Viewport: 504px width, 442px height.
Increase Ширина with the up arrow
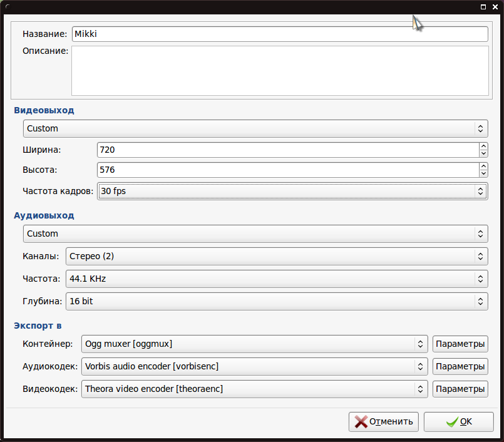point(483,146)
